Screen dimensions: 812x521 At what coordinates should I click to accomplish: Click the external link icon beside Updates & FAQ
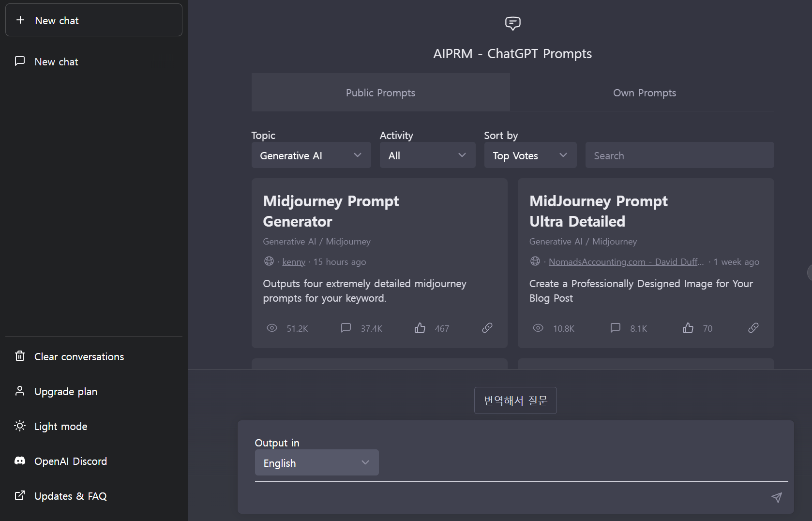coord(20,496)
